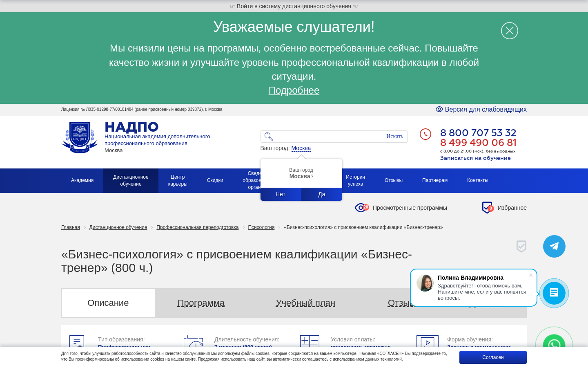Go to Профессиональная переподготовка breadcrumb
The height and width of the screenshot is (368, 588).
pyautogui.click(x=197, y=227)
